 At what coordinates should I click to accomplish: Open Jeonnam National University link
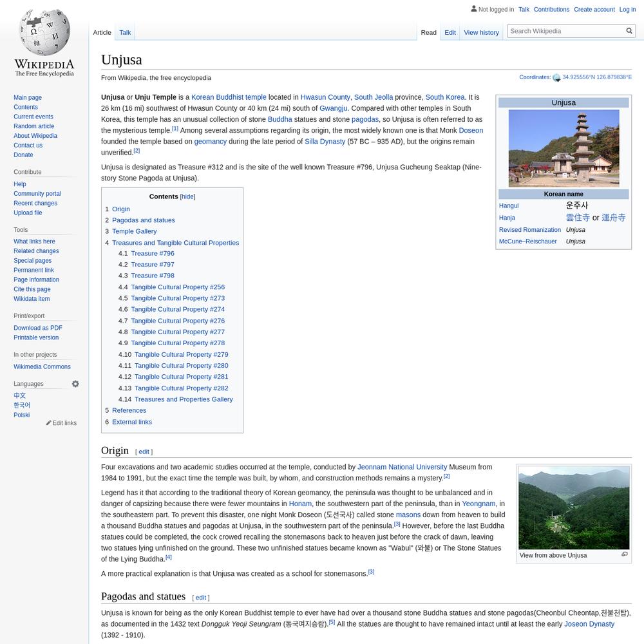402,467
